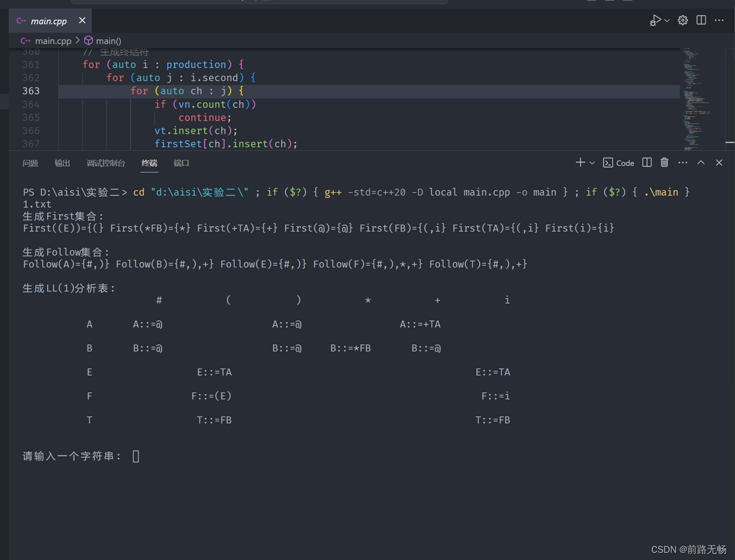
Task: Click '生成First集合：' heading in terminal
Action: [x=64, y=216]
